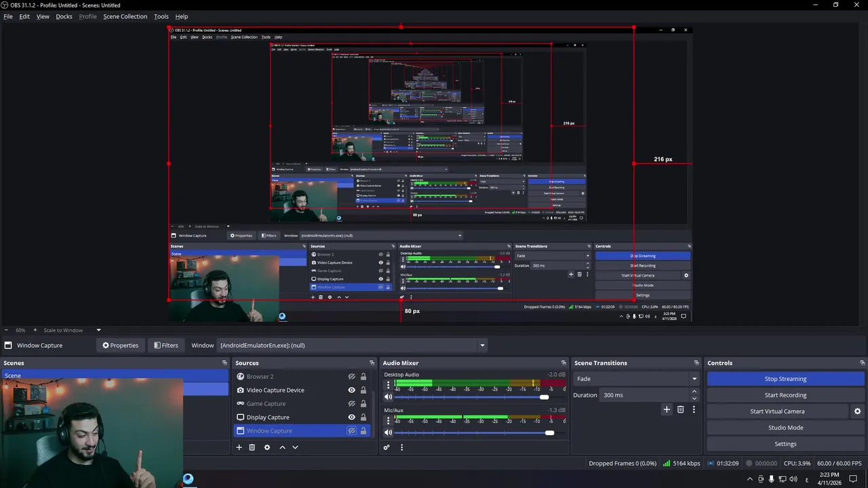Zoom out preview with minus icon
Viewport: 868px width, 488px height.
6,330
